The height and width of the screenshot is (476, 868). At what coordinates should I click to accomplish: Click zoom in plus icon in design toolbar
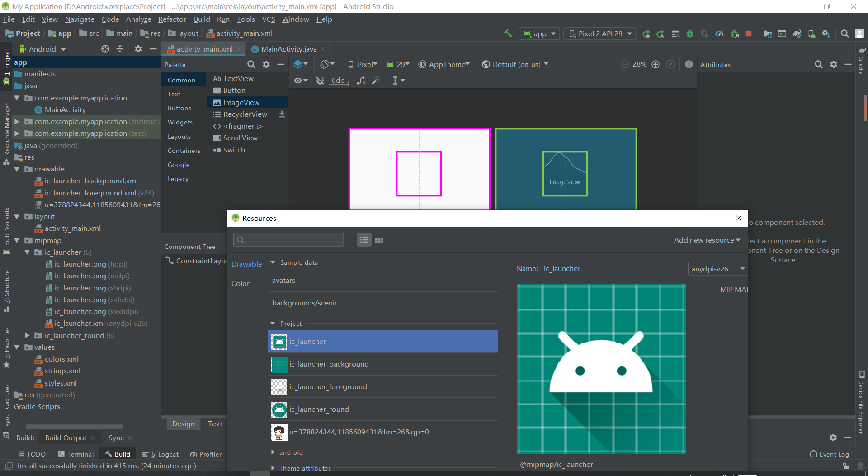pyautogui.click(x=656, y=64)
